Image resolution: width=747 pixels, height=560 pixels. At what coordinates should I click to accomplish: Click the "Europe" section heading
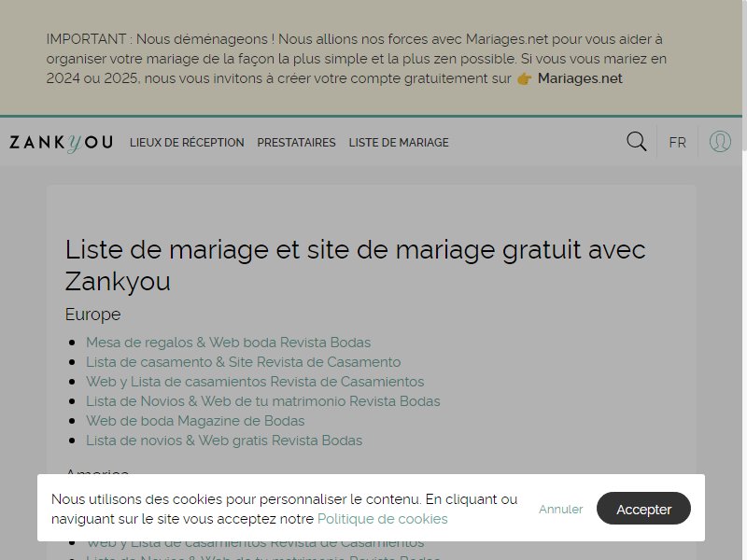click(92, 315)
